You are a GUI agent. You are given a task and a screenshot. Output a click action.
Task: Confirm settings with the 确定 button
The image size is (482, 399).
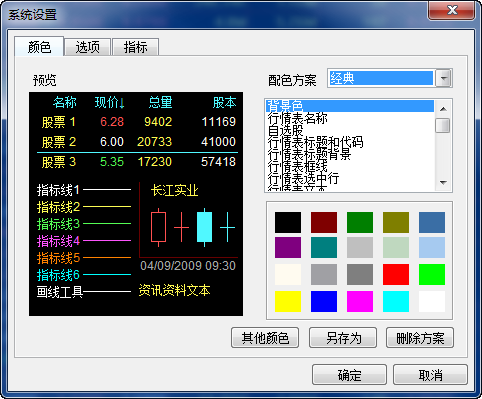(x=349, y=375)
